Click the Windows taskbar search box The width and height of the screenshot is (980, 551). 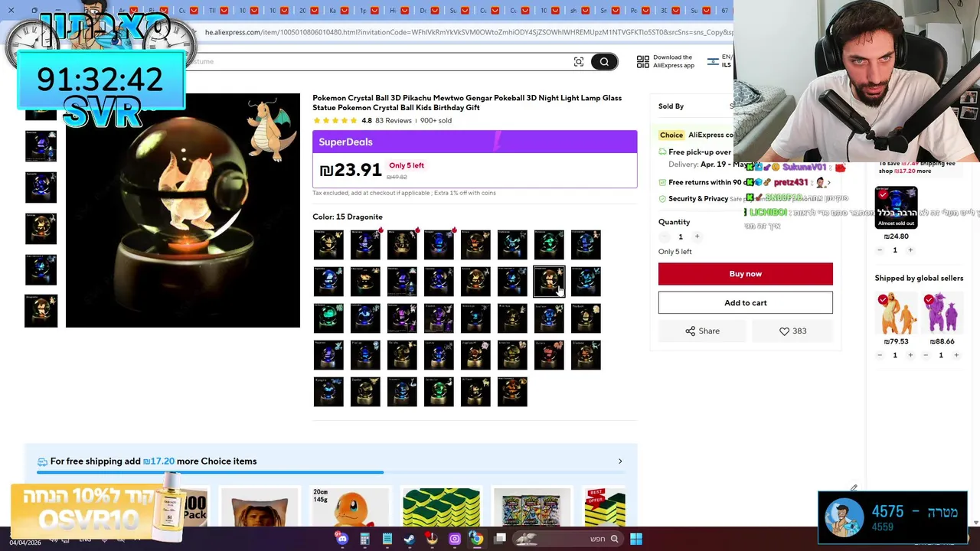568,539
